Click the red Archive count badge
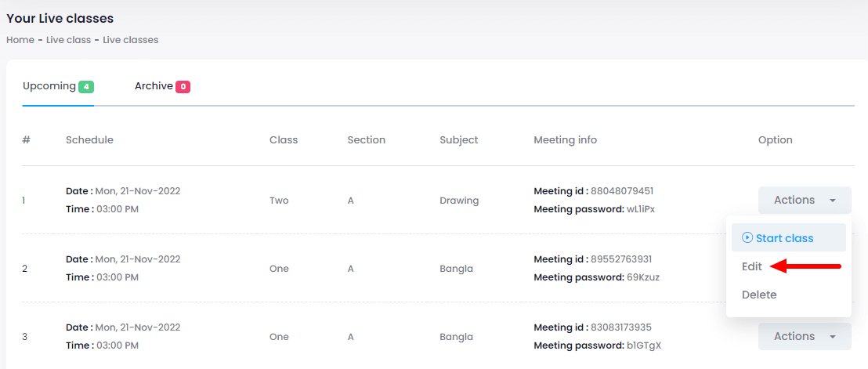The height and width of the screenshot is (369, 868). coord(183,87)
